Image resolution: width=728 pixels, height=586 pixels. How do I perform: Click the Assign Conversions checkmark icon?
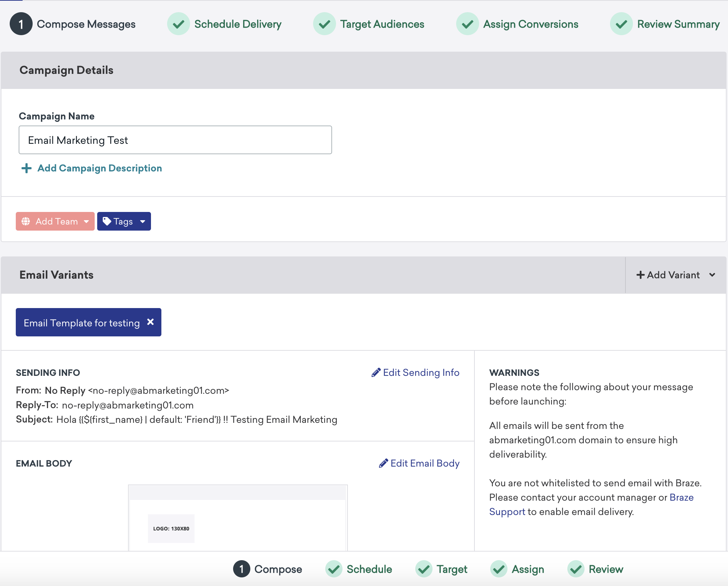(x=467, y=24)
